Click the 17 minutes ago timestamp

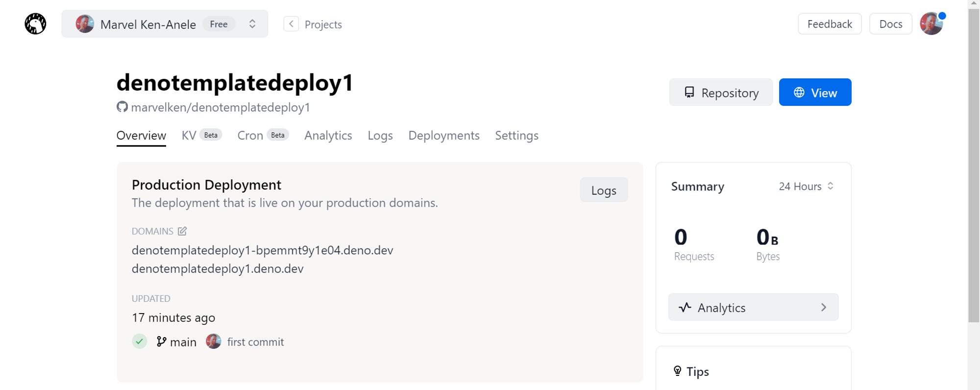173,317
